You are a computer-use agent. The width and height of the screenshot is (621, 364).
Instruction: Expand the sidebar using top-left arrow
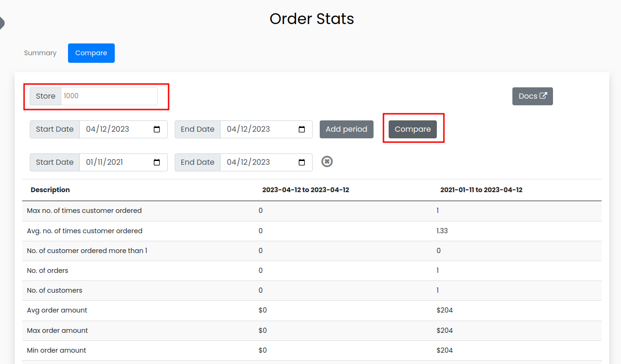click(x=2, y=22)
